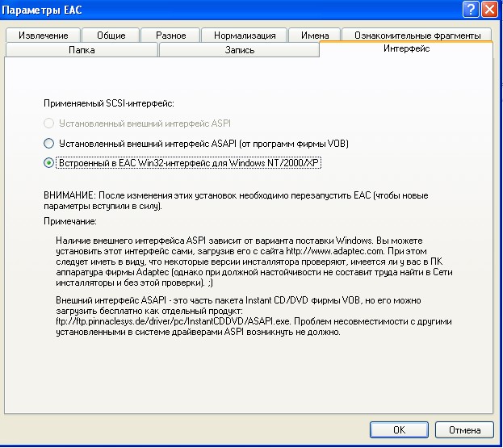Click the active Интерфейс tab
The width and height of the screenshot is (503, 448).
tap(405, 49)
